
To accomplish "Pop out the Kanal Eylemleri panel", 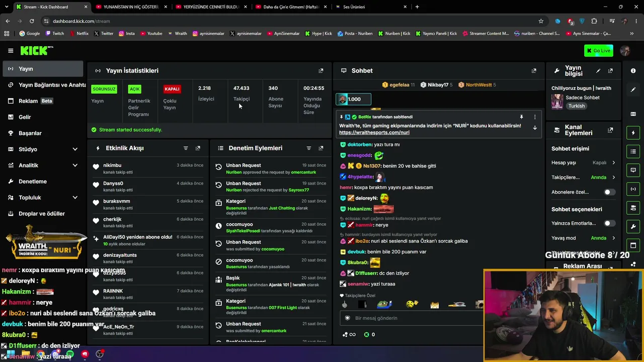I will tap(610, 130).
